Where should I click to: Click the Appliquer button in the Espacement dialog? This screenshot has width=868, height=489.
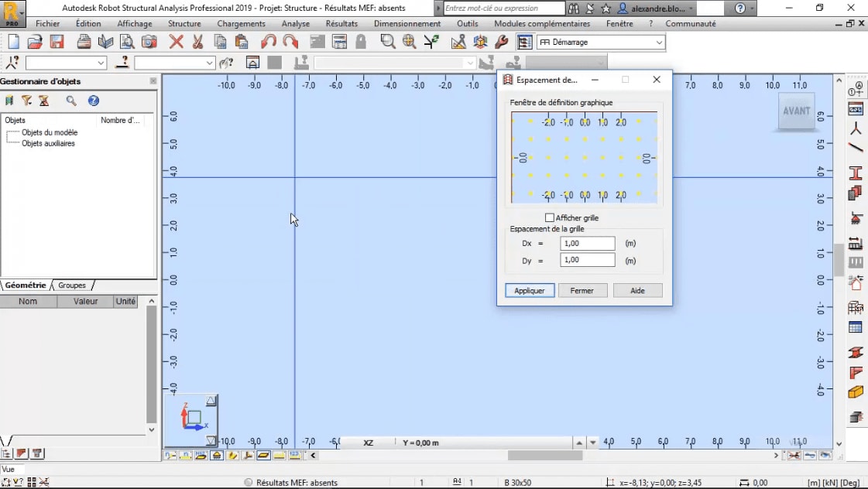pos(529,290)
